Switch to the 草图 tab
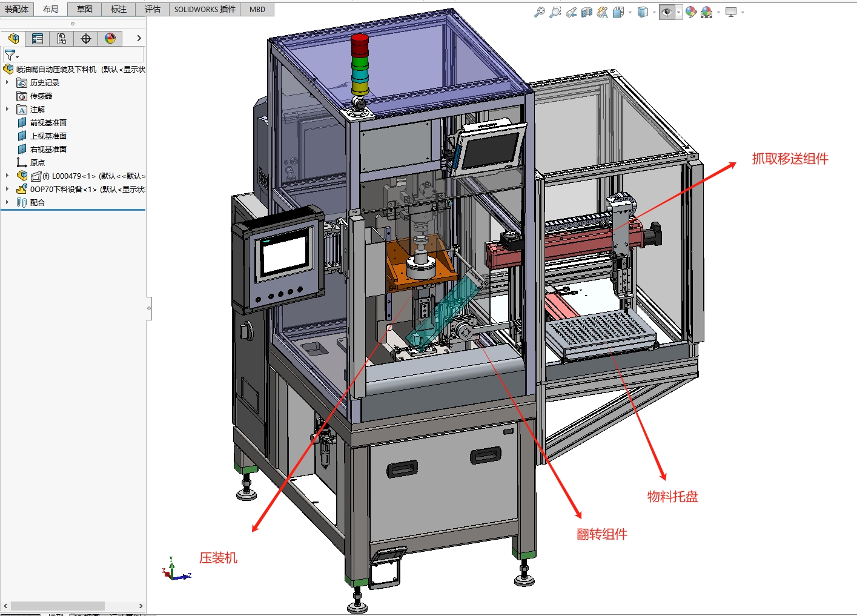The height and width of the screenshot is (616, 857). [85, 9]
